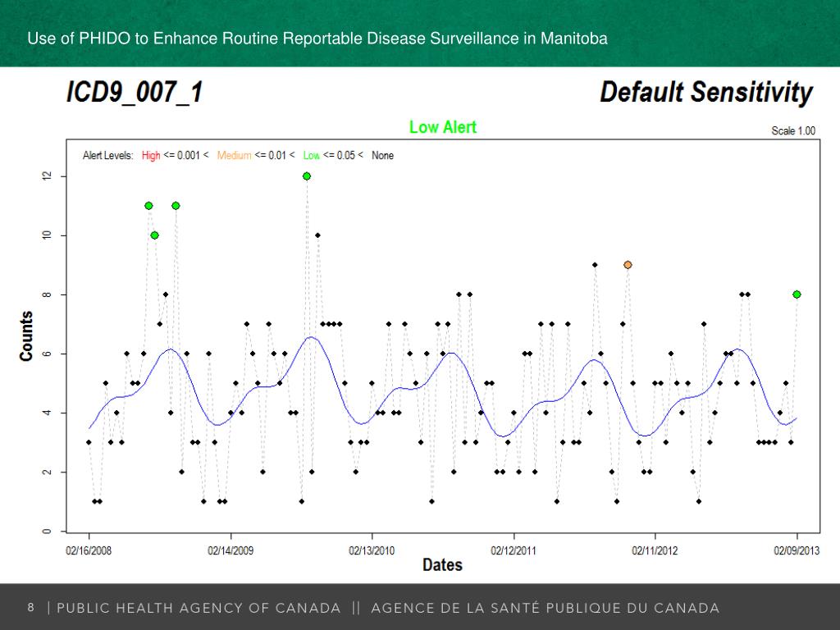
Task: Click the slide title about PHIDO in Manitoba
Action: (317, 39)
